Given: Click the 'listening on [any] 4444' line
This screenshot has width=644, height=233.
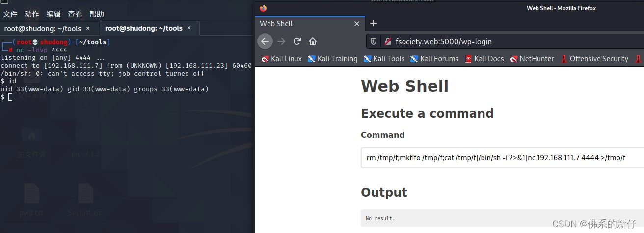Looking at the screenshot, I should point(52,58).
